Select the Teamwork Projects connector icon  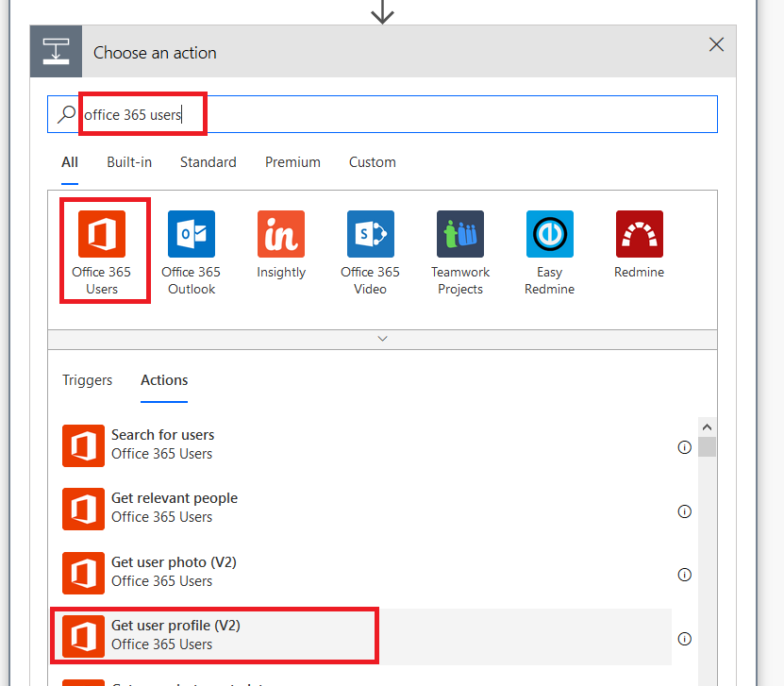[460, 233]
